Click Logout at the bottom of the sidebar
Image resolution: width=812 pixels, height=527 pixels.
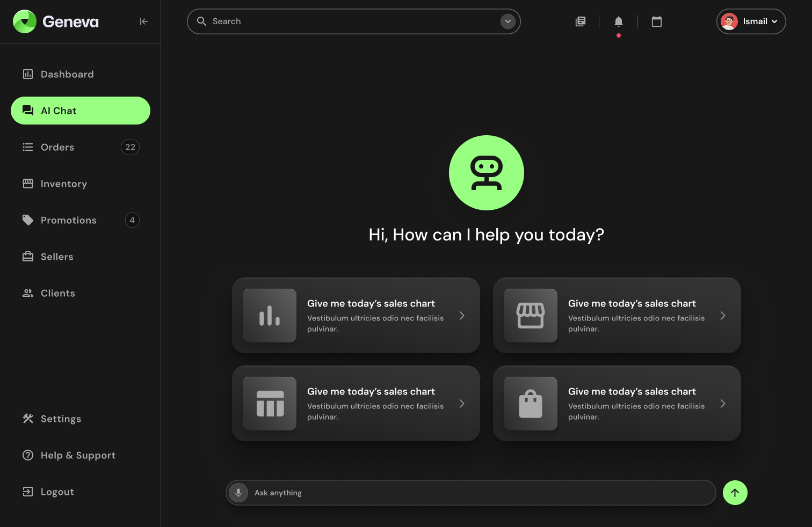(x=57, y=492)
